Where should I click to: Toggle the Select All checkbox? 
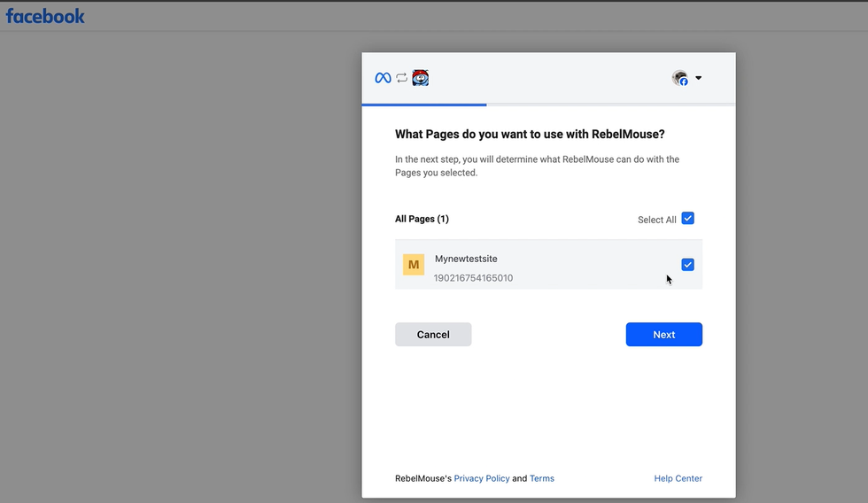688,219
